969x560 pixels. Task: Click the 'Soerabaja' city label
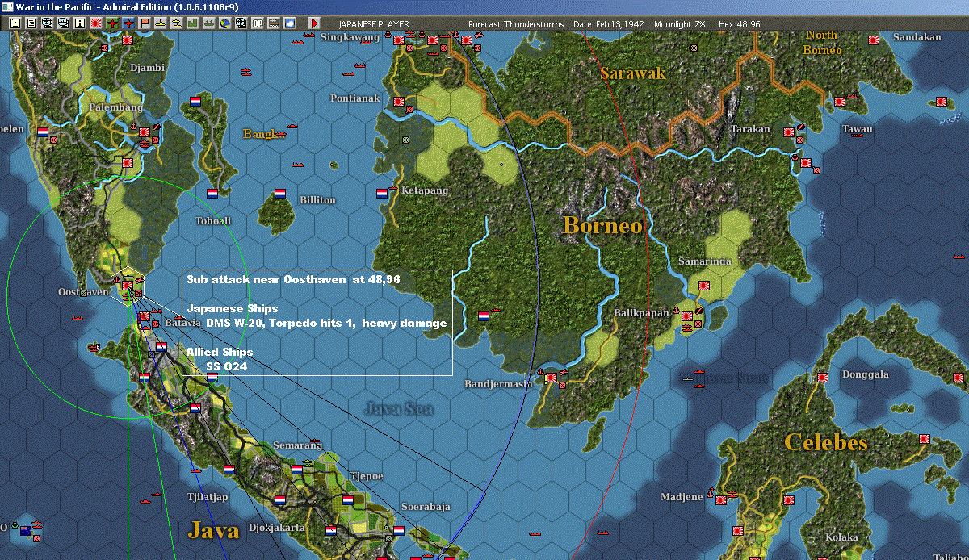pos(424,506)
